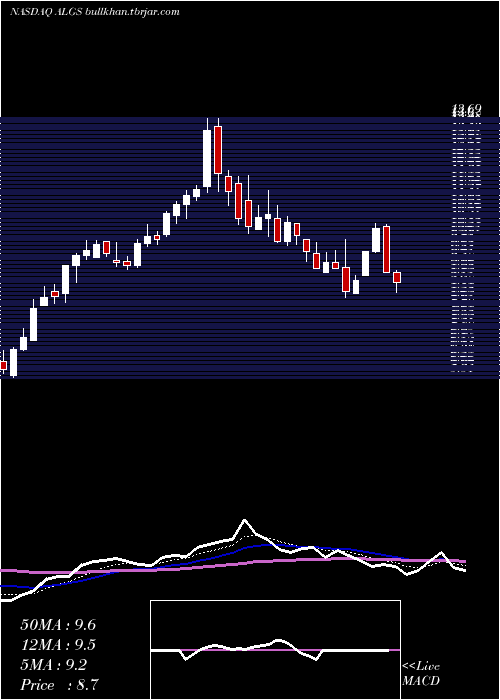Click the NASDAQ ALGS bullkhan.tbrjar.com title text

(95, 12)
